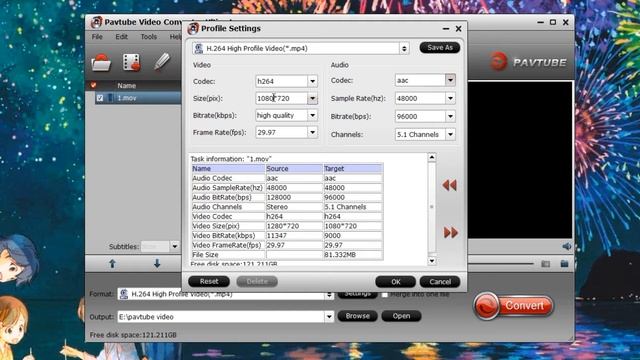640x360 pixels.
Task: Select the edit pencil icon
Action: pyautogui.click(x=162, y=62)
